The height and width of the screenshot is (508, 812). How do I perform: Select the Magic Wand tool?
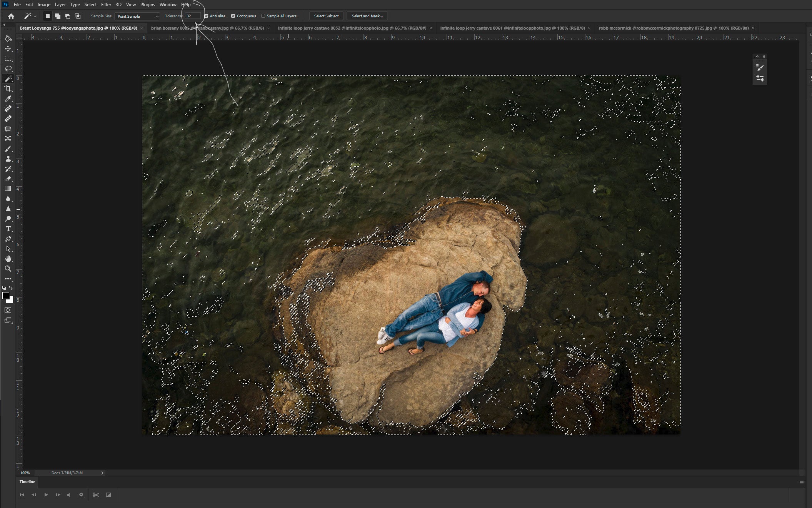click(8, 79)
